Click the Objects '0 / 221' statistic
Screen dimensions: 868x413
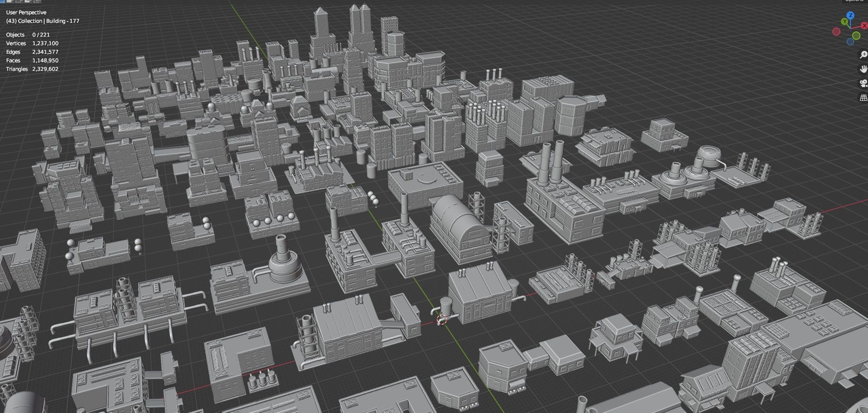[41, 35]
